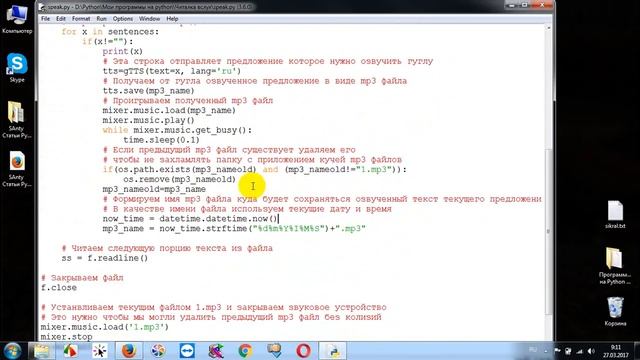Screen dimensions: 640x360
Task: Click the 'ss = f.readline()' line
Action: [105, 258]
